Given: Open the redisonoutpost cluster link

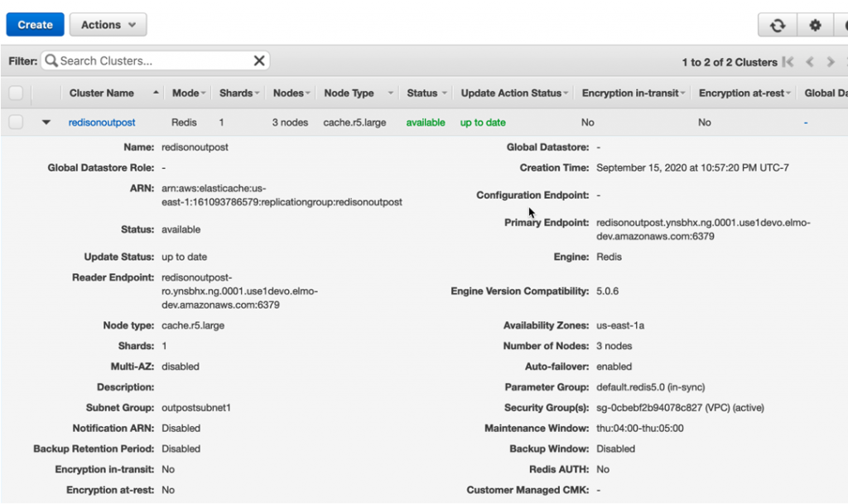Looking at the screenshot, I should point(102,122).
